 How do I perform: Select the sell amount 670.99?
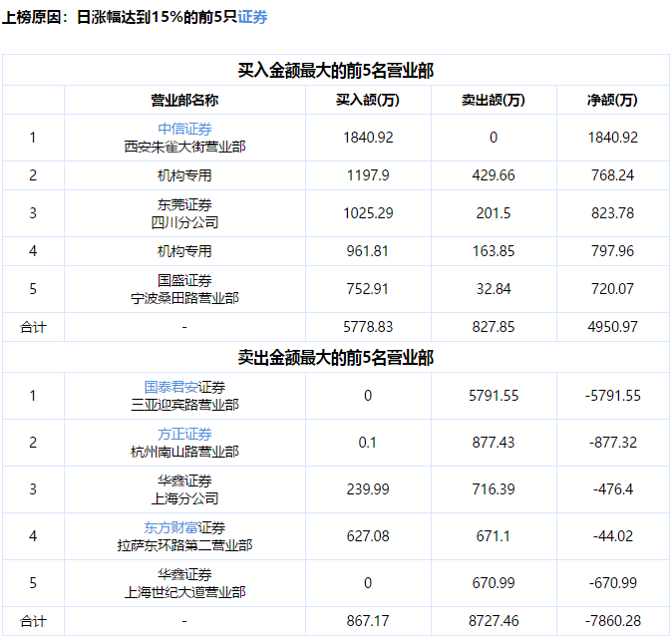pyautogui.click(x=494, y=583)
